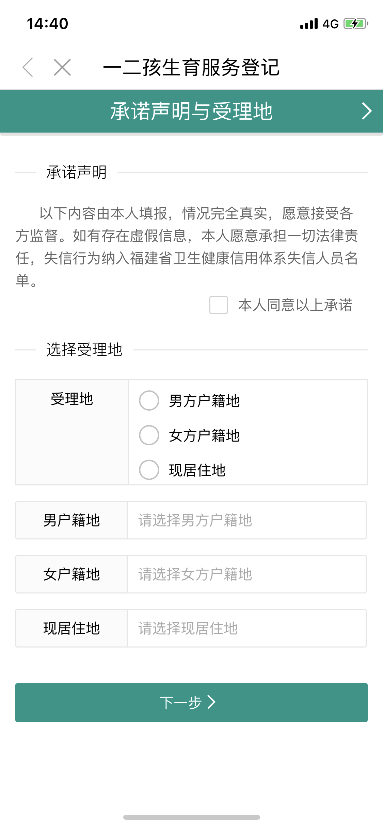Image resolution: width=383 pixels, height=828 pixels.
Task: Open the 请选择男方户籍地 selector
Action: (x=247, y=520)
